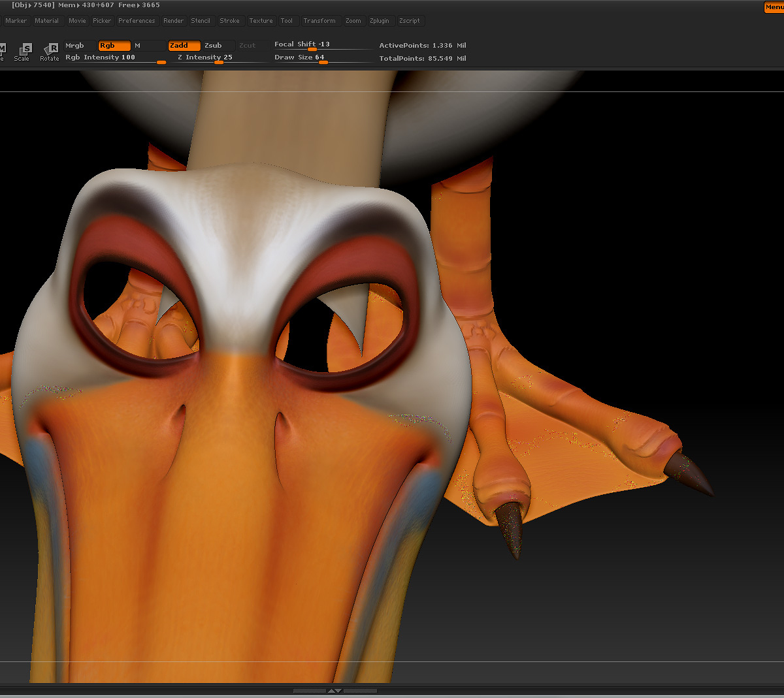
Task: Open the Stroke palette
Action: click(230, 20)
